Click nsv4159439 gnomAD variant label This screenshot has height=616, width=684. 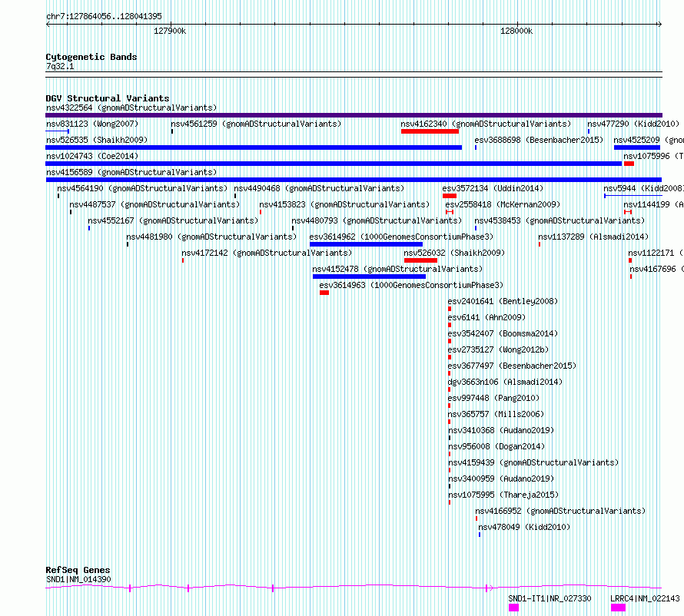[x=533, y=462]
